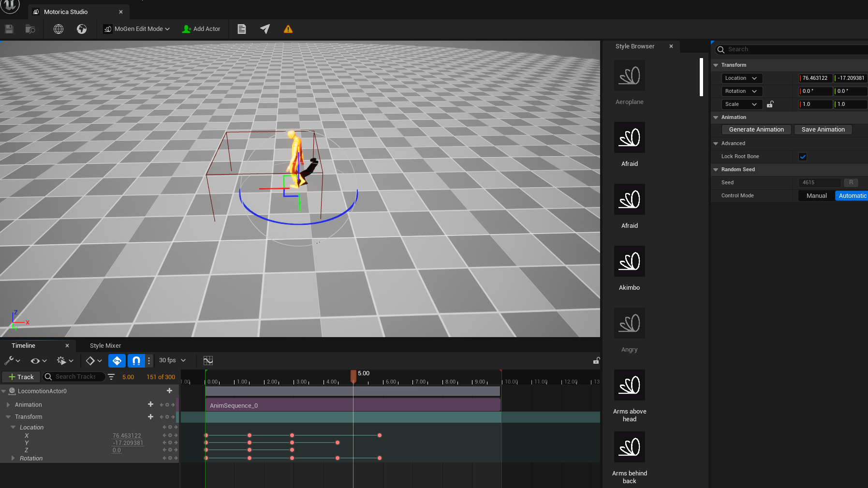868x488 pixels.
Task: Collapse the LocomotionActor0 track
Action: (x=4, y=391)
